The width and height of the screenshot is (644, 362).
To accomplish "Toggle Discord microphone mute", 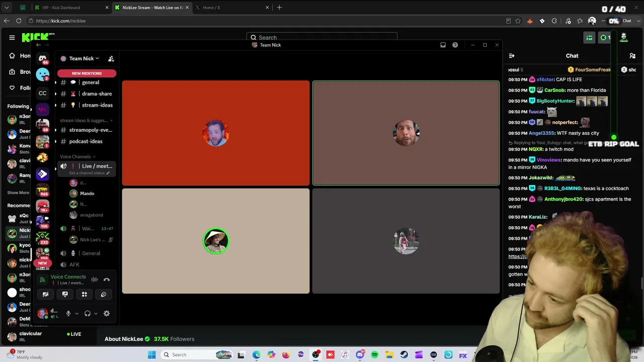I will coord(68,313).
